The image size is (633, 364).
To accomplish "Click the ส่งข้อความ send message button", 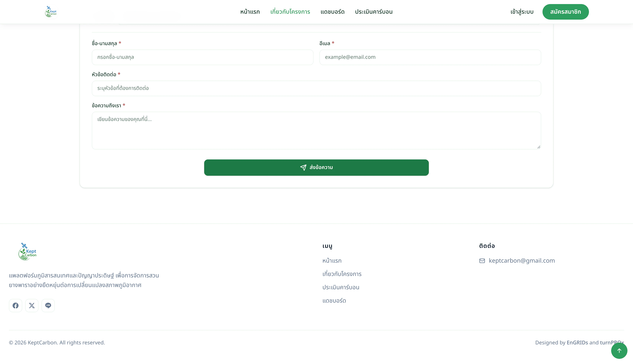I will [x=316, y=168].
